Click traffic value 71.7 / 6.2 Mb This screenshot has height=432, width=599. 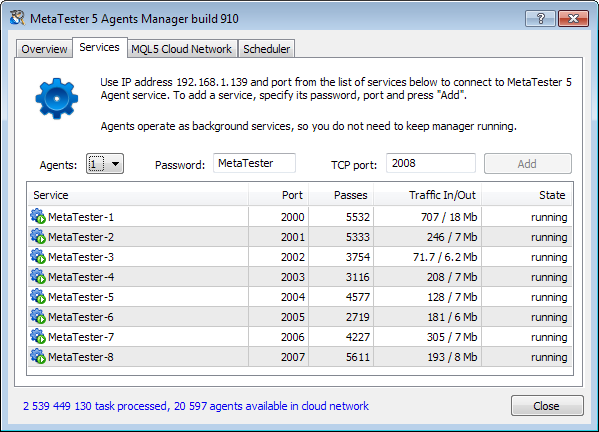click(x=445, y=257)
